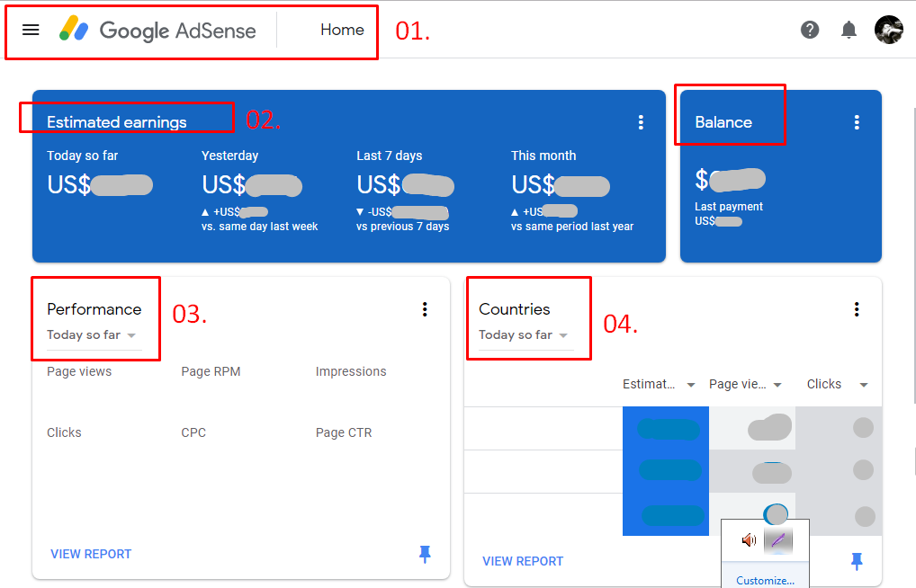
Task: Click the Page CTR metric
Action: (344, 432)
